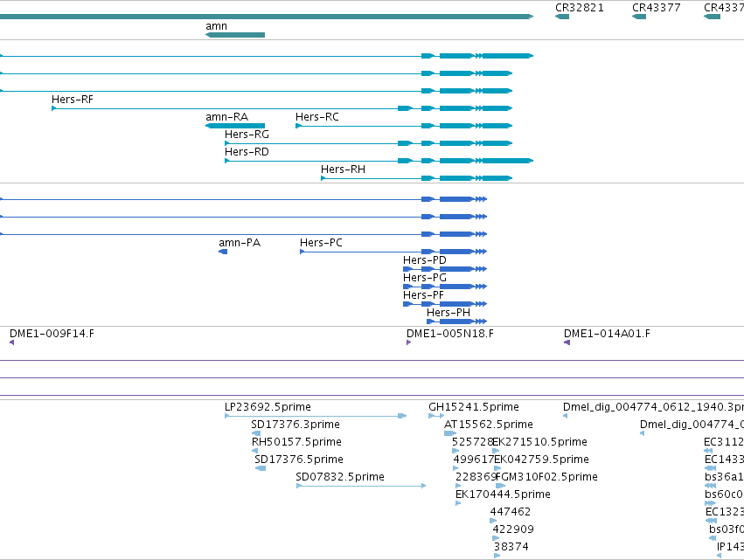Select the Hers-PF protein label
The image size is (744, 560).
click(x=423, y=295)
